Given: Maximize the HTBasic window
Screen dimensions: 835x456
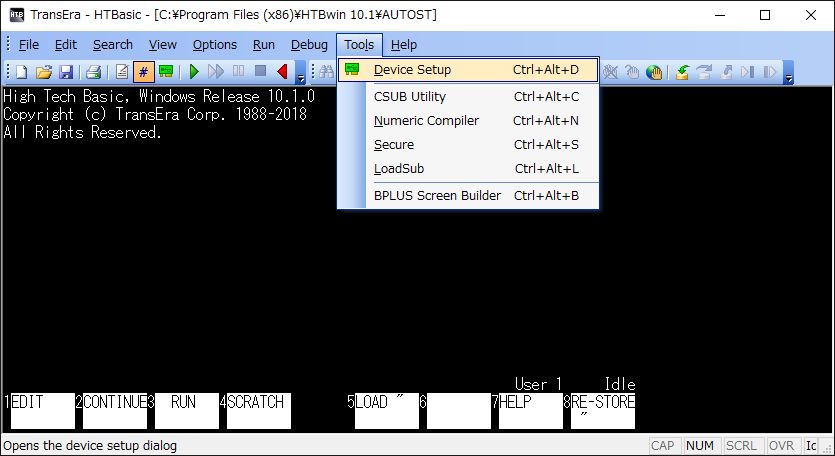Looking at the screenshot, I should coord(765,15).
